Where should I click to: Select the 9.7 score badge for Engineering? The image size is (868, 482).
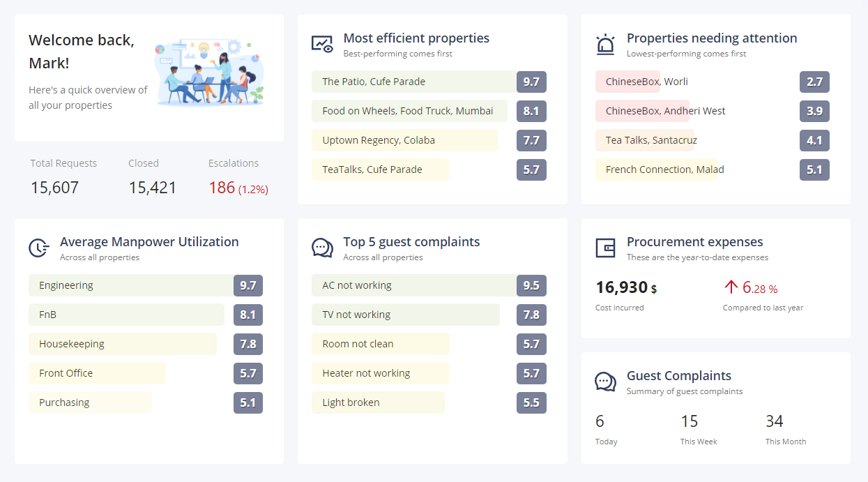[x=248, y=285]
